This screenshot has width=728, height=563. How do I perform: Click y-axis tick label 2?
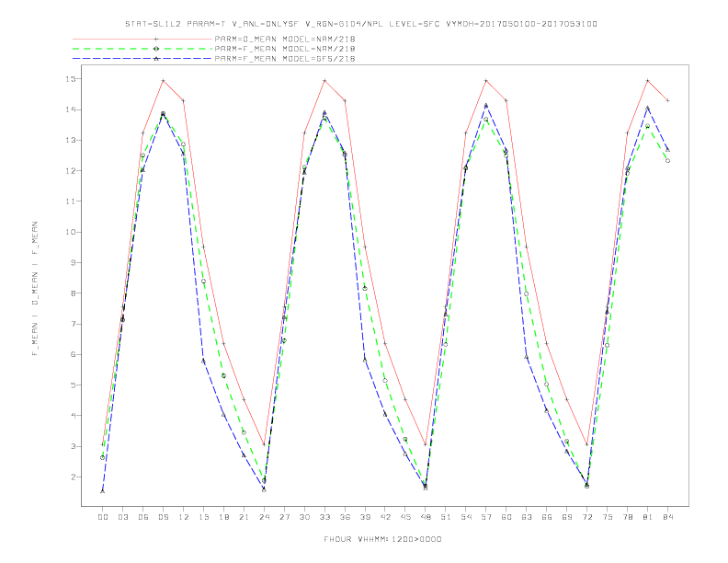[74, 477]
